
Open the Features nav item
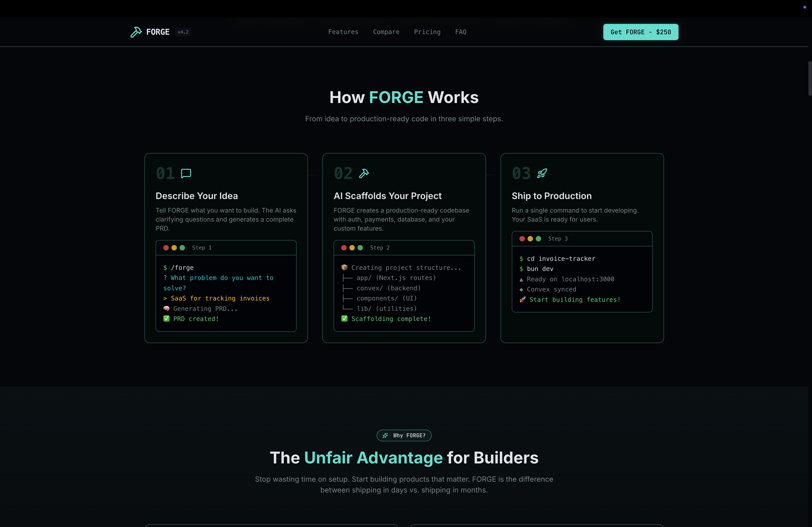pos(343,32)
